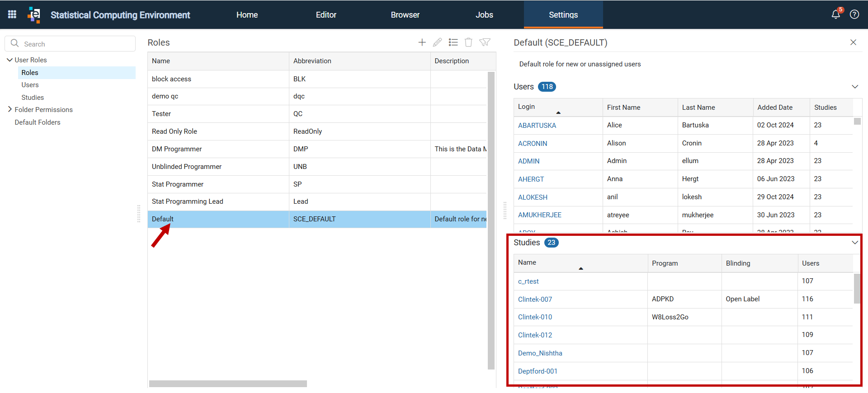Image resolution: width=868 pixels, height=393 pixels.
Task: Open the Jobs tab
Action: pyautogui.click(x=484, y=14)
